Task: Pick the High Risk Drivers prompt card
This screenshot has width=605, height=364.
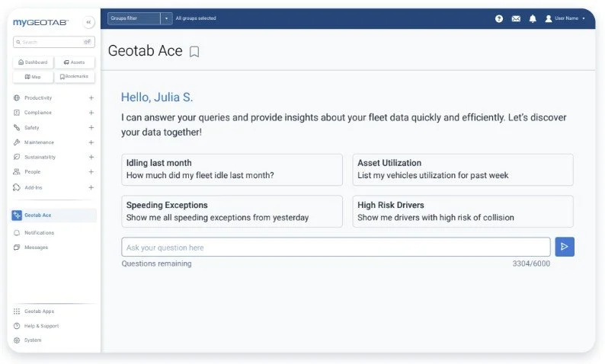Action: point(463,211)
